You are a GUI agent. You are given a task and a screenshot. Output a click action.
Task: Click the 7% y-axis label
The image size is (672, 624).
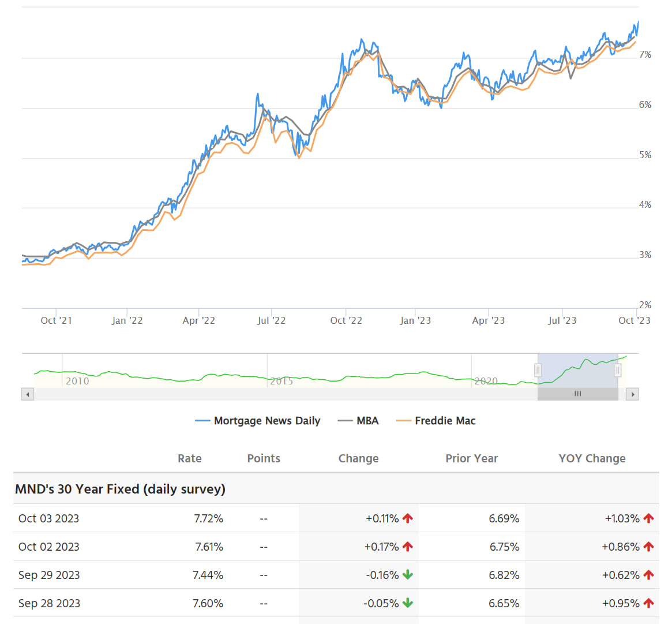click(x=645, y=54)
